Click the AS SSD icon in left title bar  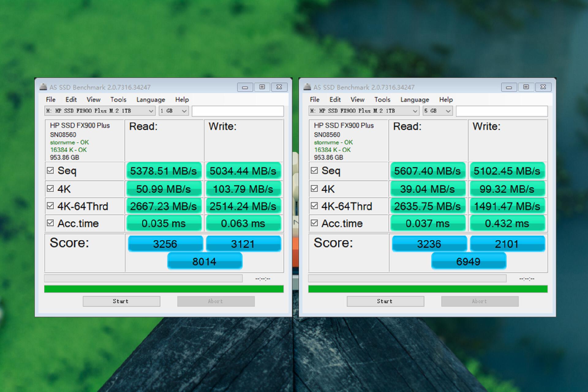tap(43, 87)
